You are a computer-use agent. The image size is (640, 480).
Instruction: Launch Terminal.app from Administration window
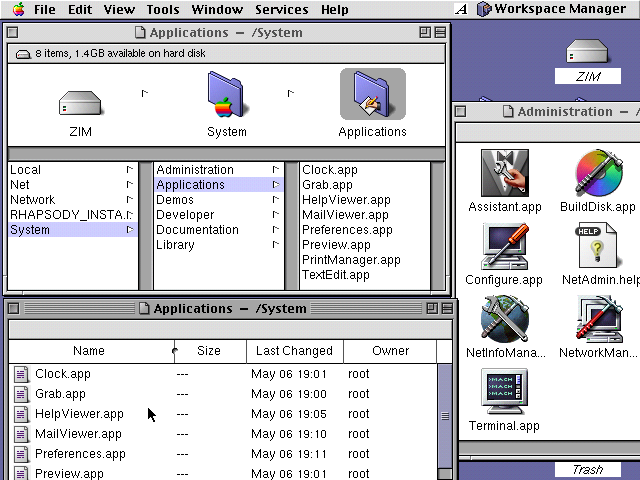504,392
